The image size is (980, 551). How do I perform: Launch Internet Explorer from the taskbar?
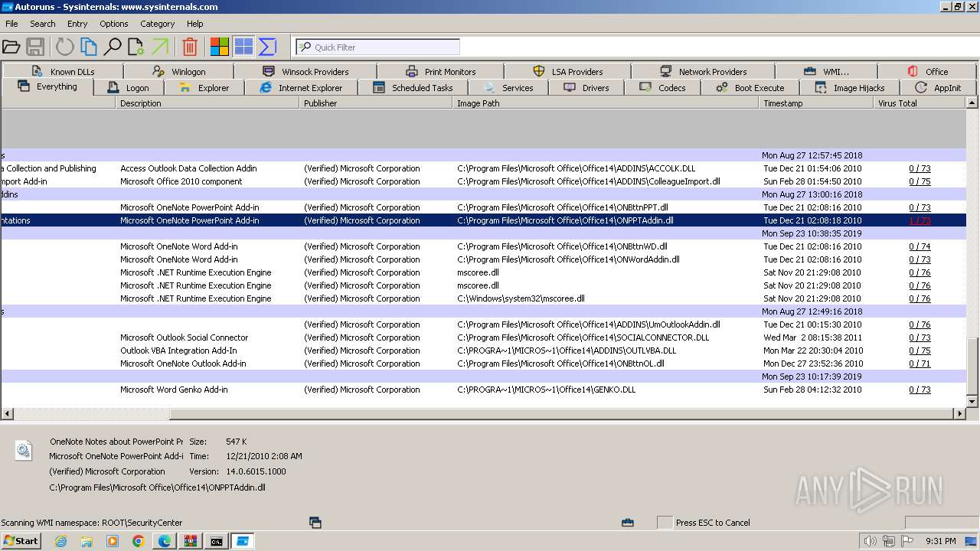61,541
